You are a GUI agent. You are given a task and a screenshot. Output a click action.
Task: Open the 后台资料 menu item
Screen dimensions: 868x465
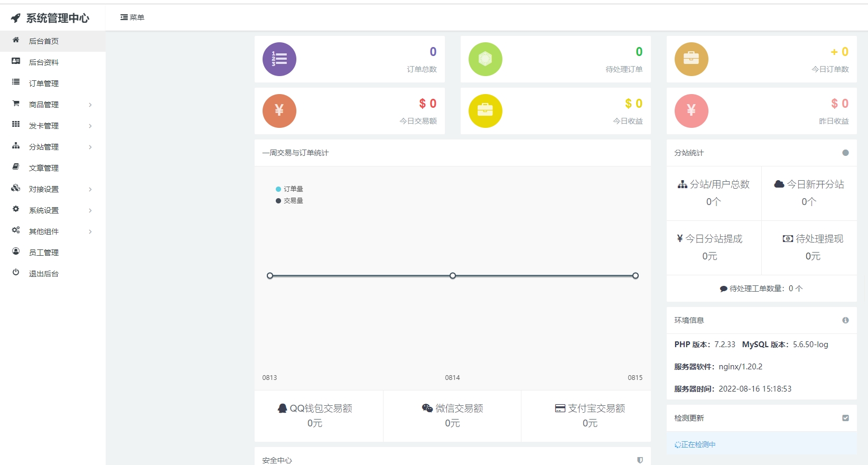coord(53,62)
